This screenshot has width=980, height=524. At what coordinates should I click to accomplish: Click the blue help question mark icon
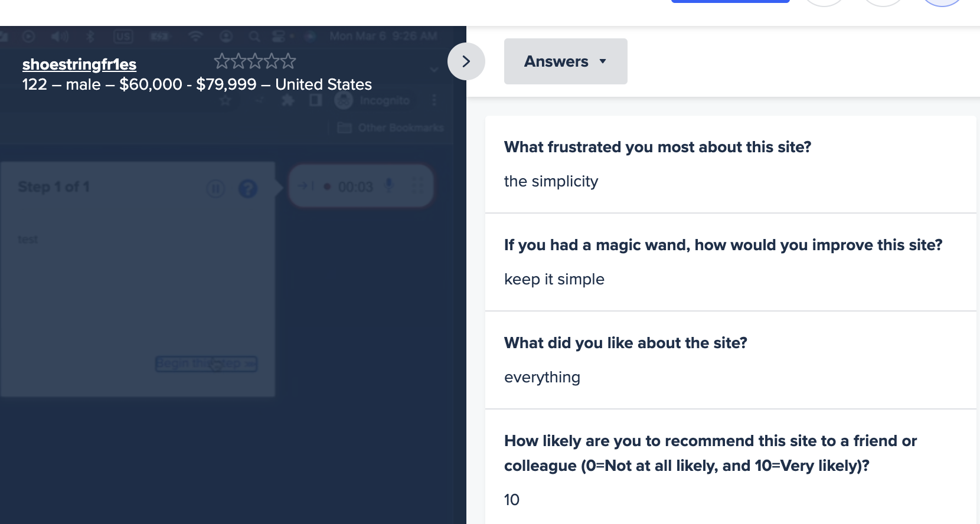(x=248, y=189)
